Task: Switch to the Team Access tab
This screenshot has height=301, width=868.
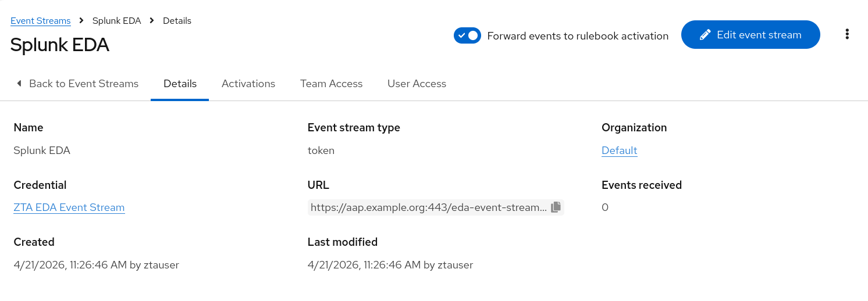Action: pyautogui.click(x=331, y=84)
